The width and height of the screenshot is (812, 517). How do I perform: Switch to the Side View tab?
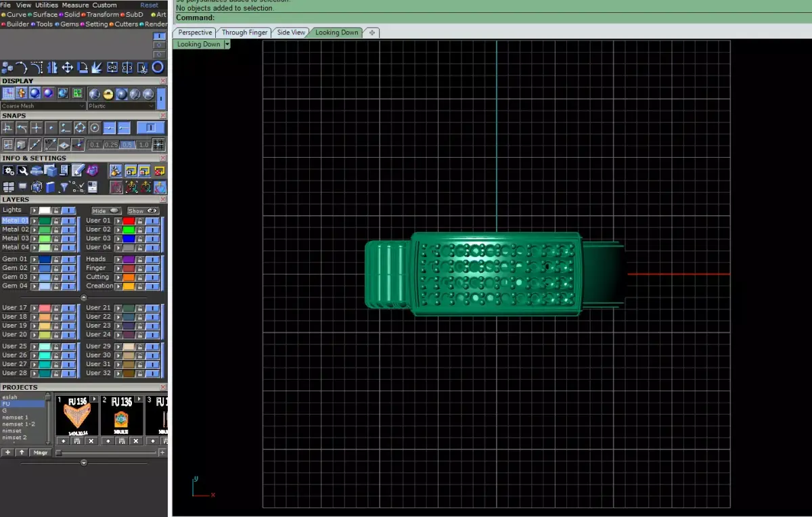tap(291, 32)
